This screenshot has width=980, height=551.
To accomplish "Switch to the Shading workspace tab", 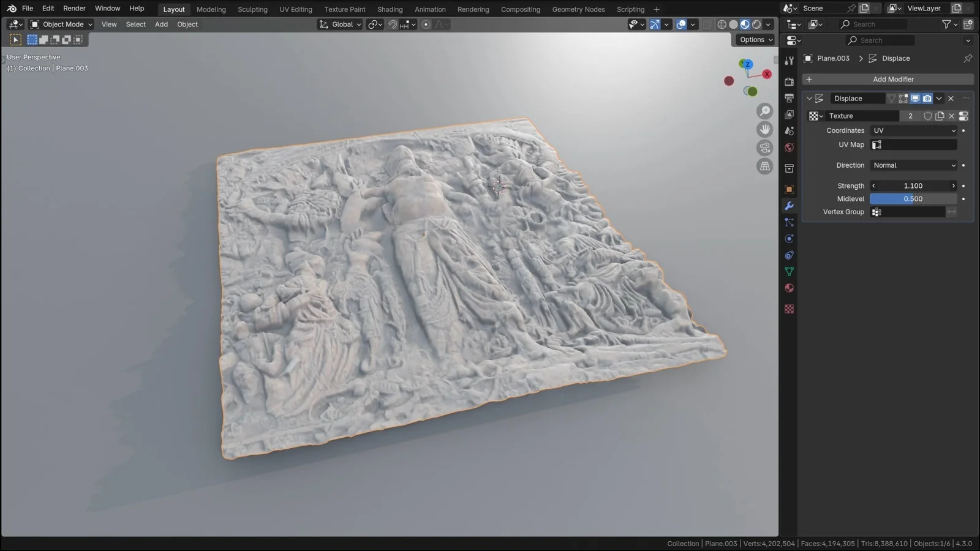I will pos(390,9).
